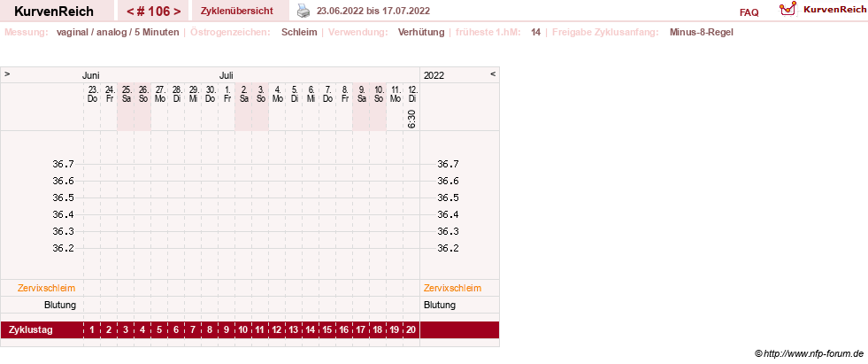Click the Zyklustag row header

tap(31, 330)
